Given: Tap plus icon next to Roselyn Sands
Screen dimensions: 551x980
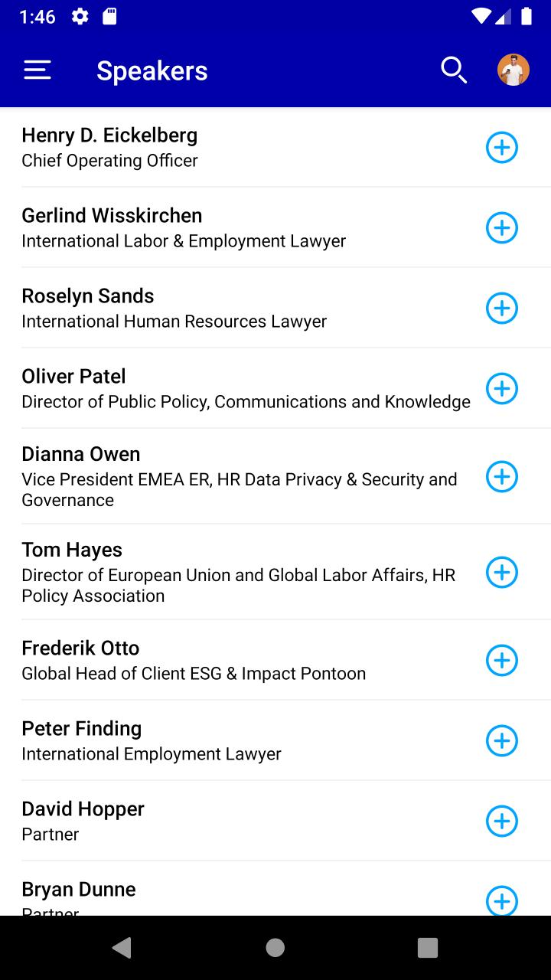Looking at the screenshot, I should tap(502, 308).
